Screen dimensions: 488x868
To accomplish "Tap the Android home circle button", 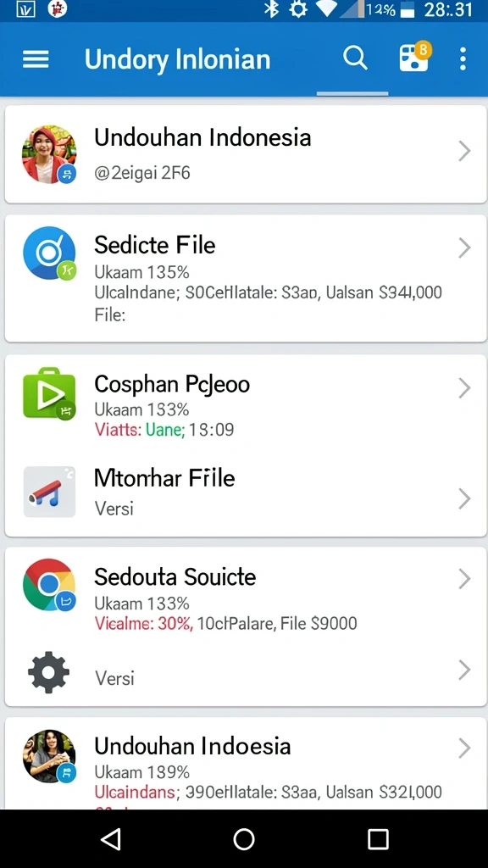I will pos(243,839).
